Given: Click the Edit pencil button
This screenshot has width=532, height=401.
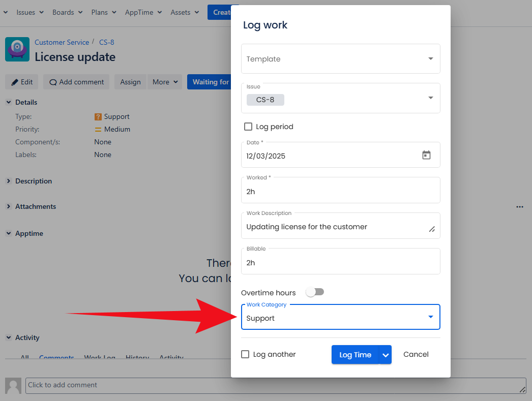Looking at the screenshot, I should [x=22, y=82].
